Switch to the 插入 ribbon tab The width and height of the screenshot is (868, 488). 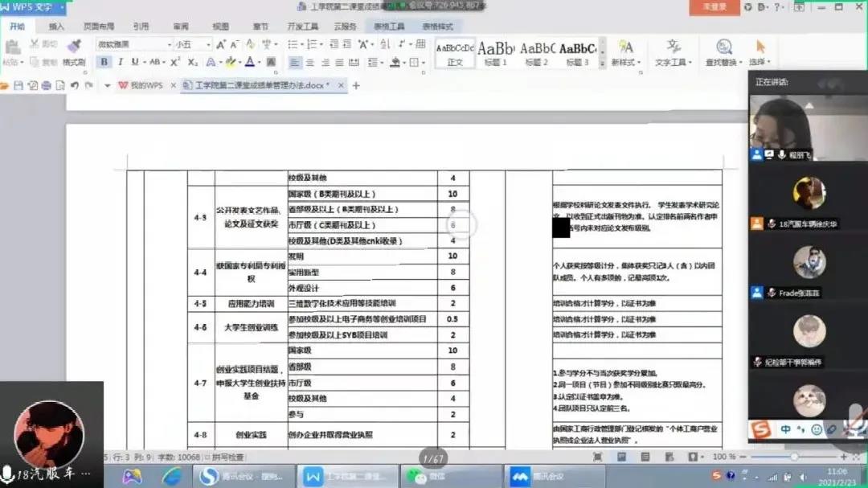pos(56,26)
